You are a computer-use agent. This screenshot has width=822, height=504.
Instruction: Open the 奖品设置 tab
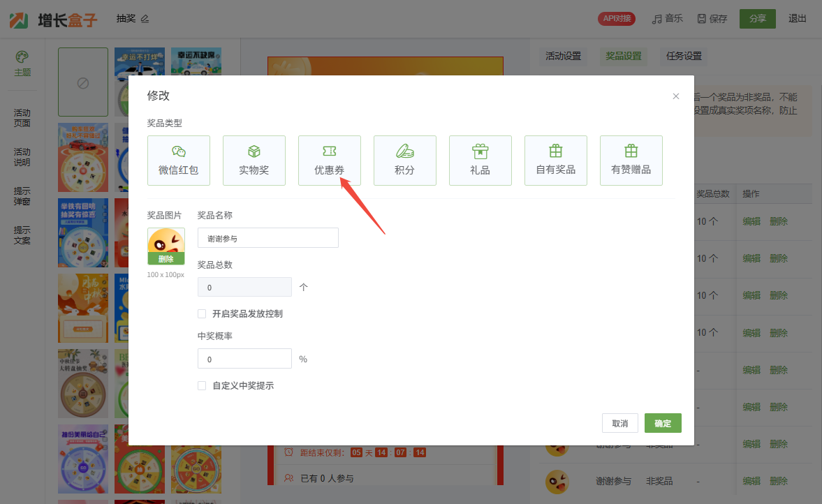pos(624,56)
